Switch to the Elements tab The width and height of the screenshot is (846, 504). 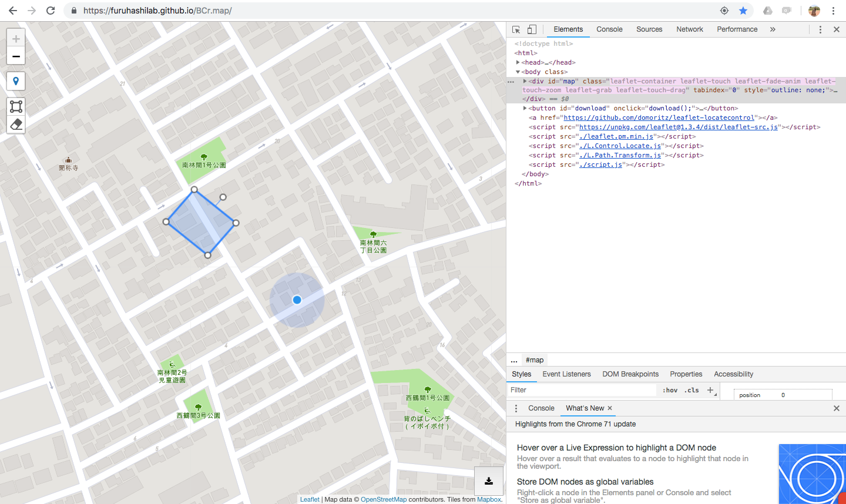(x=568, y=29)
